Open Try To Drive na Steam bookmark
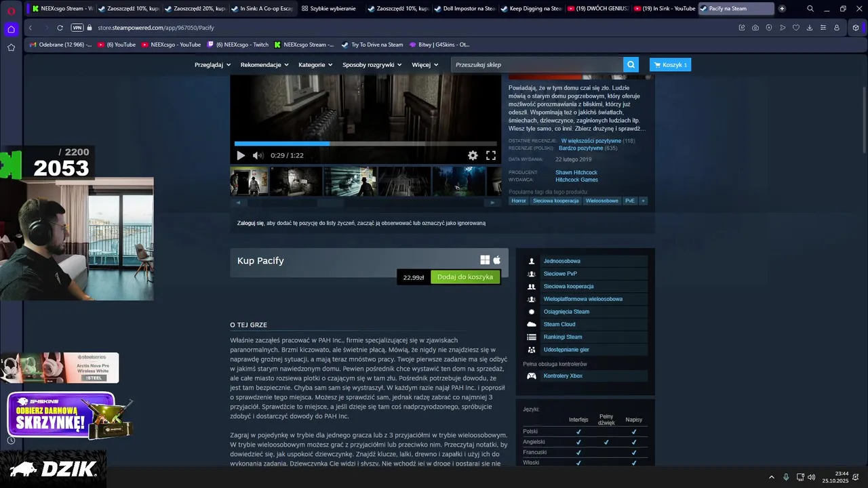Viewport: 868px width, 488px height. pyautogui.click(x=372, y=45)
